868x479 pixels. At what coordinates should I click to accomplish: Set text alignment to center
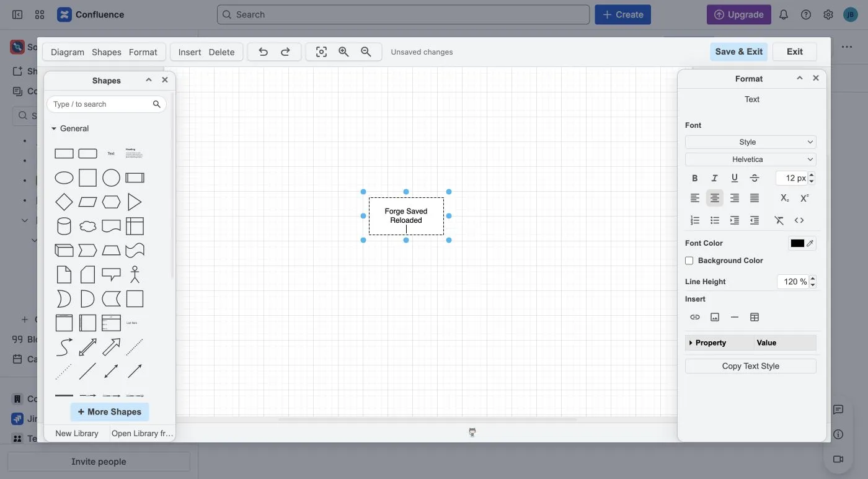pyautogui.click(x=715, y=198)
